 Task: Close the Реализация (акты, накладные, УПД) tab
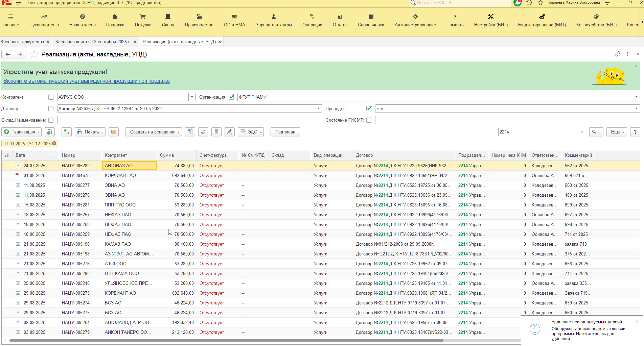point(220,42)
